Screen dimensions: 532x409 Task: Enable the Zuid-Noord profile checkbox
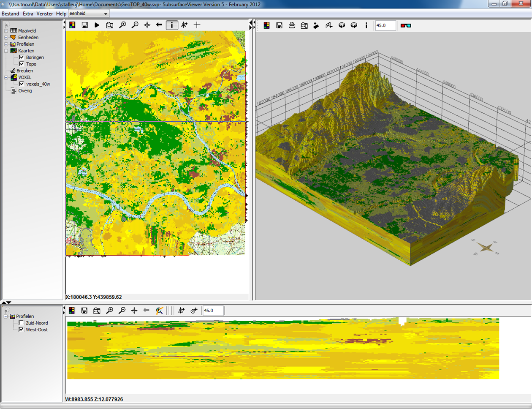coord(21,323)
